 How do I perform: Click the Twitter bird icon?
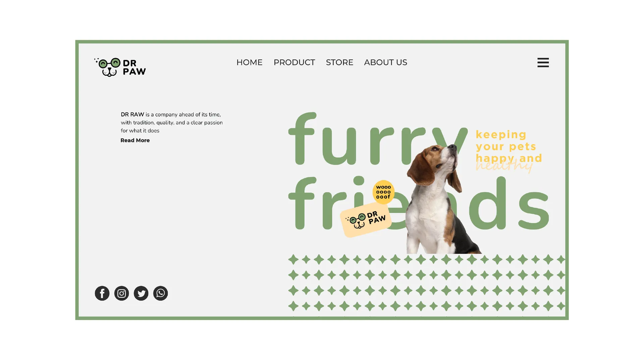pos(141,293)
